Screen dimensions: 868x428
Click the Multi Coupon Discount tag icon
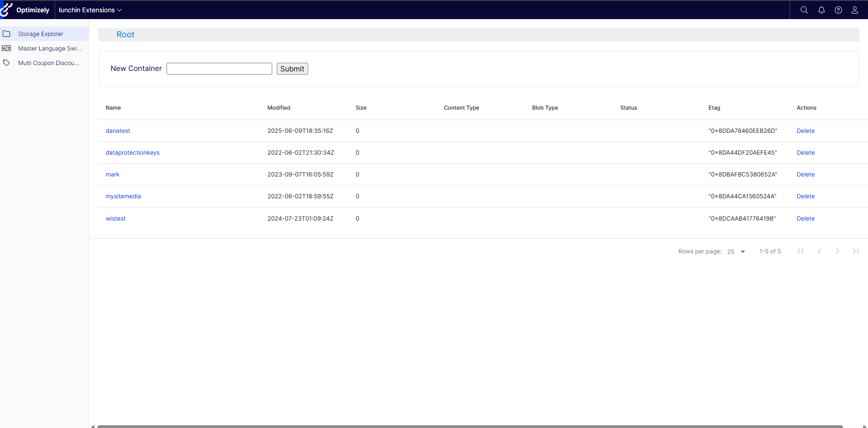pos(7,63)
